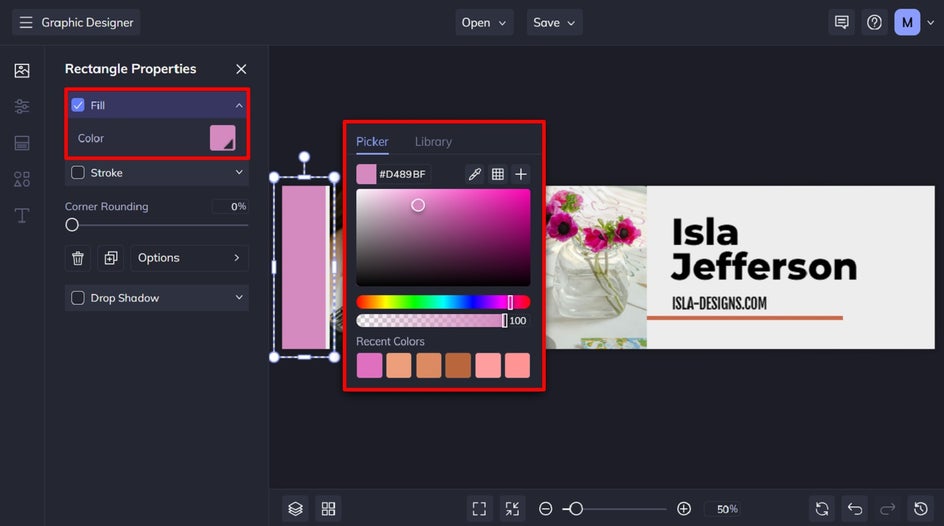
Task: Open the Save dropdown menu
Action: pyautogui.click(x=554, y=22)
